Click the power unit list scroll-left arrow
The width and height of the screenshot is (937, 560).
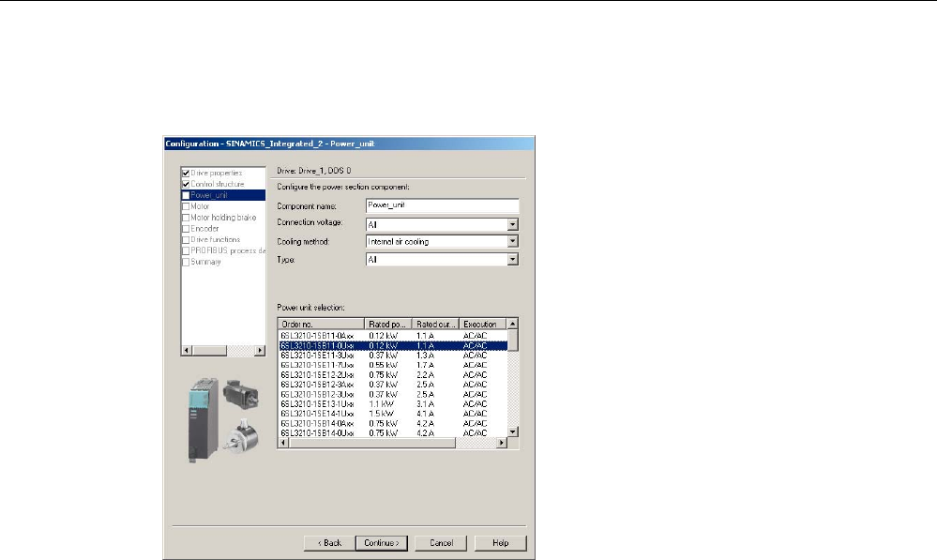284,443
